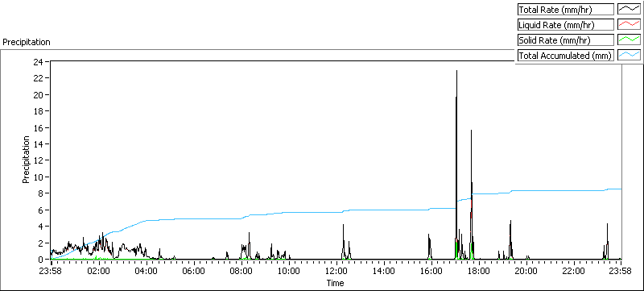Screen dimensions: 644x291
Task: Open the red Liquid Rate line swatch
Action: [x=629, y=24]
